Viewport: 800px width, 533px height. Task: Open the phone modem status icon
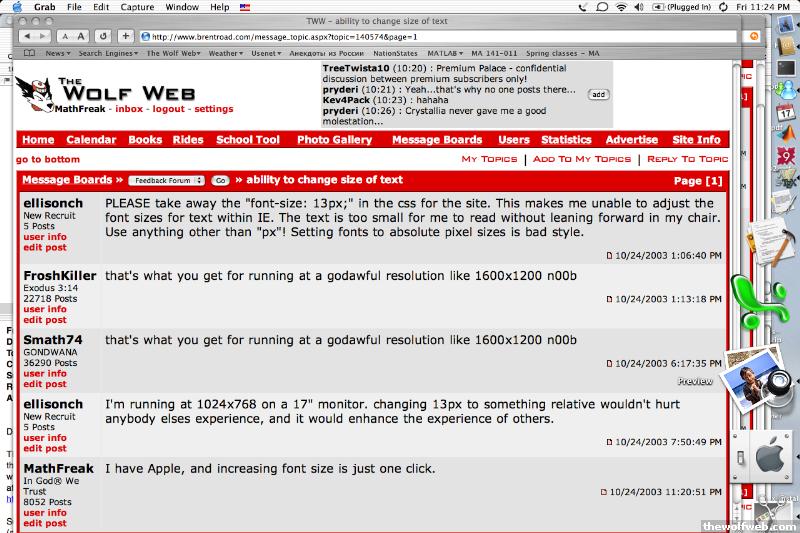point(583,7)
